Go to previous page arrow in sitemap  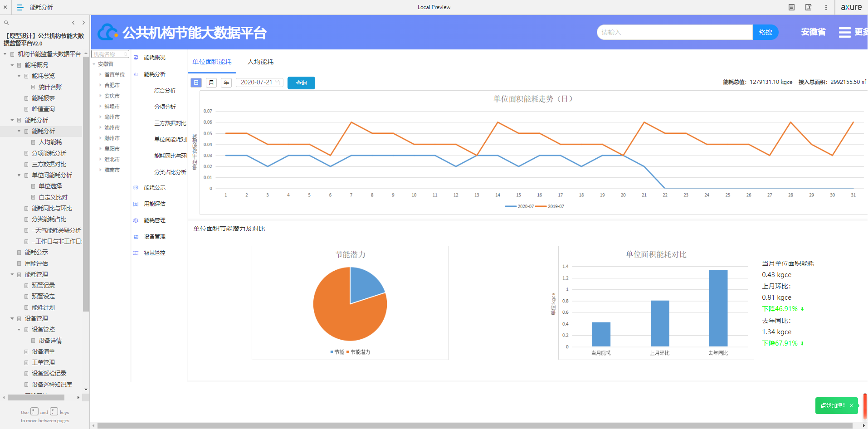(73, 23)
